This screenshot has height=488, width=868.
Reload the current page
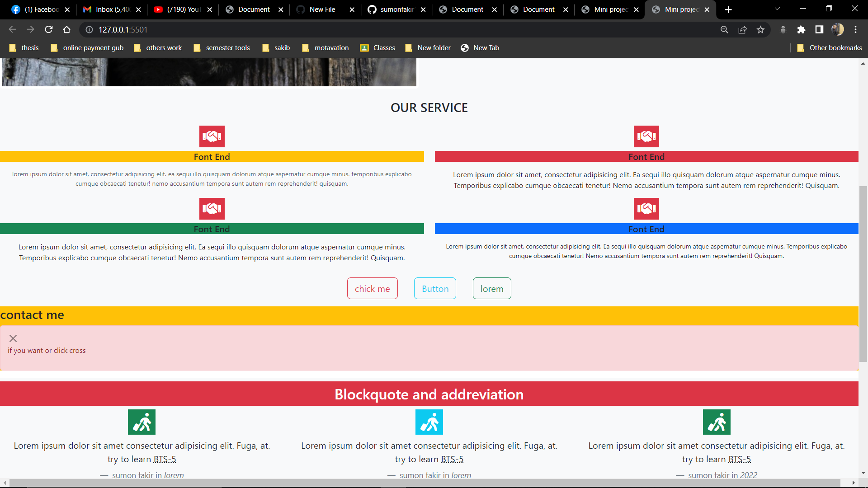pos(48,29)
